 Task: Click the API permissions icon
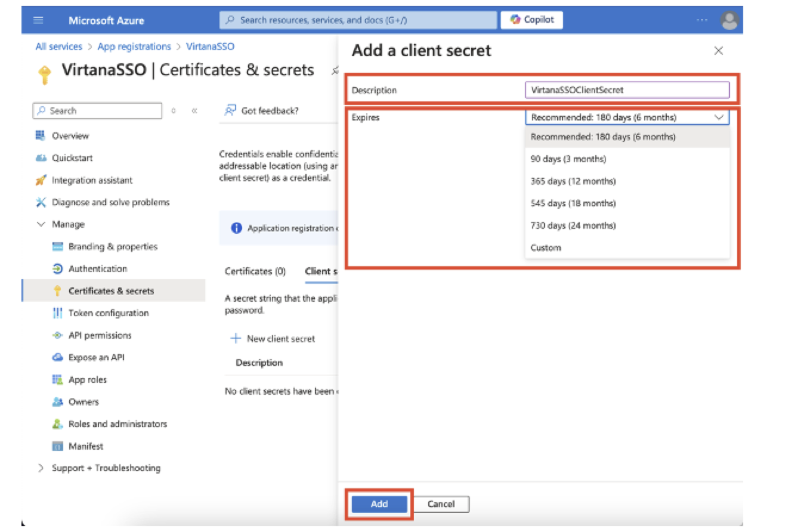[x=58, y=335]
